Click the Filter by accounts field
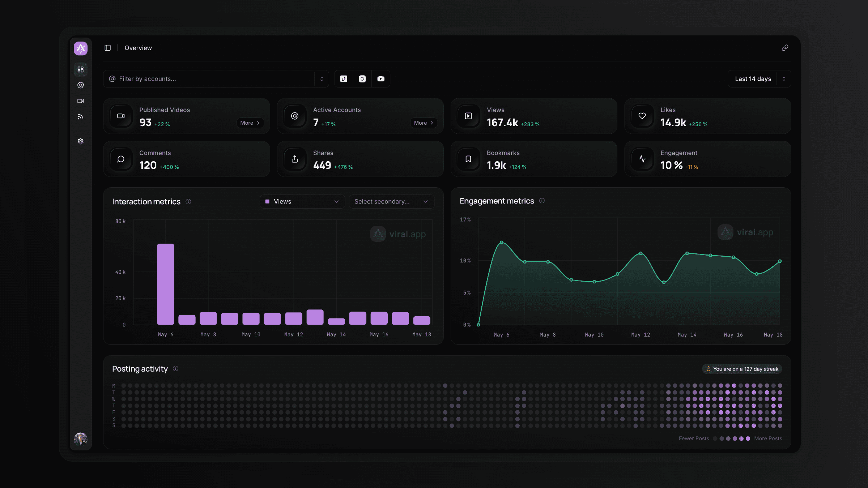Image resolution: width=868 pixels, height=488 pixels. (216, 79)
